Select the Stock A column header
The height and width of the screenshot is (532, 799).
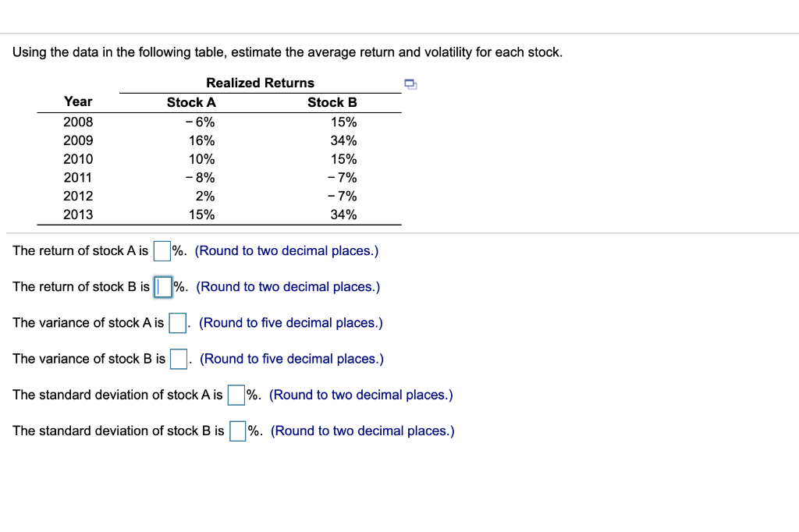tap(191, 102)
